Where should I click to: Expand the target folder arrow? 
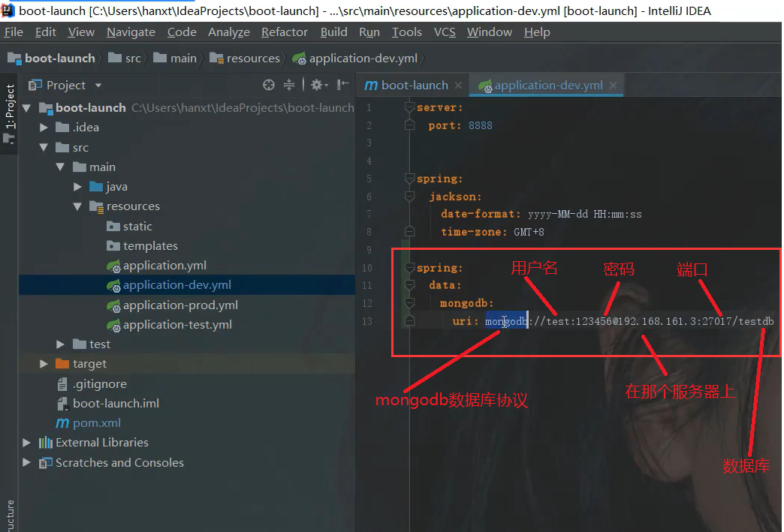click(x=44, y=364)
